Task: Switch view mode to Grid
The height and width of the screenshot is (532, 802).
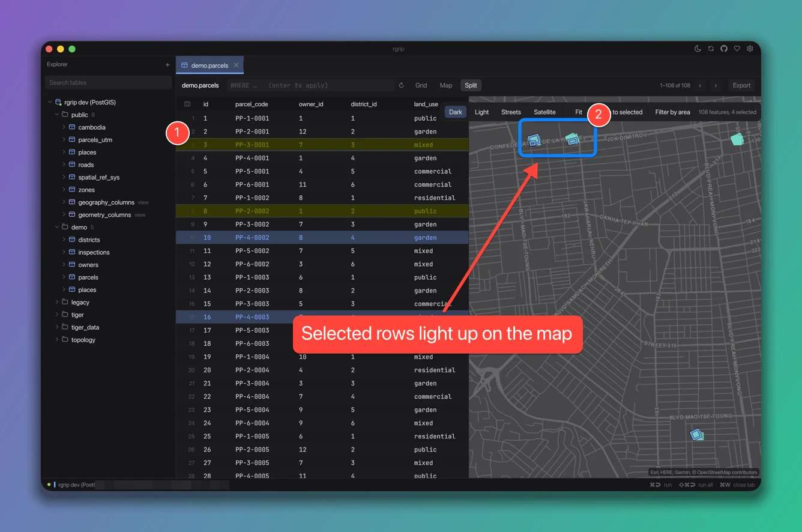Action: [421, 85]
